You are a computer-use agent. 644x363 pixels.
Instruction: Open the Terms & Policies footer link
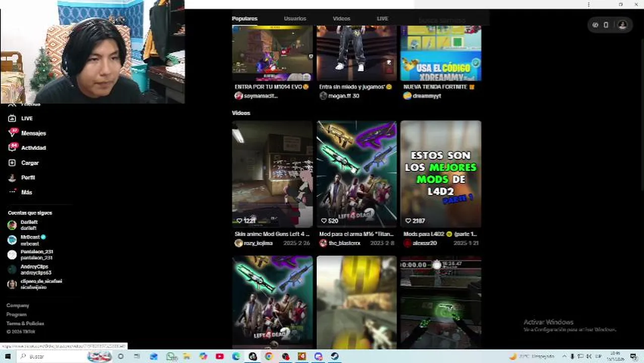[x=25, y=324]
